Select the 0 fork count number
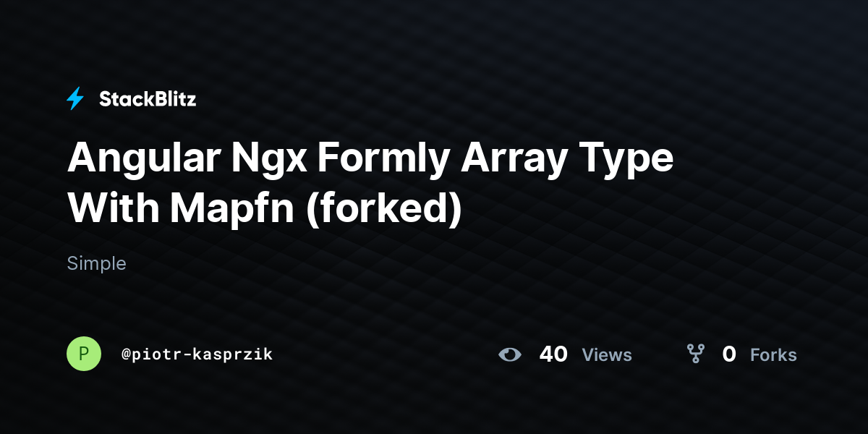Screen dimensions: 868x434 729,354
